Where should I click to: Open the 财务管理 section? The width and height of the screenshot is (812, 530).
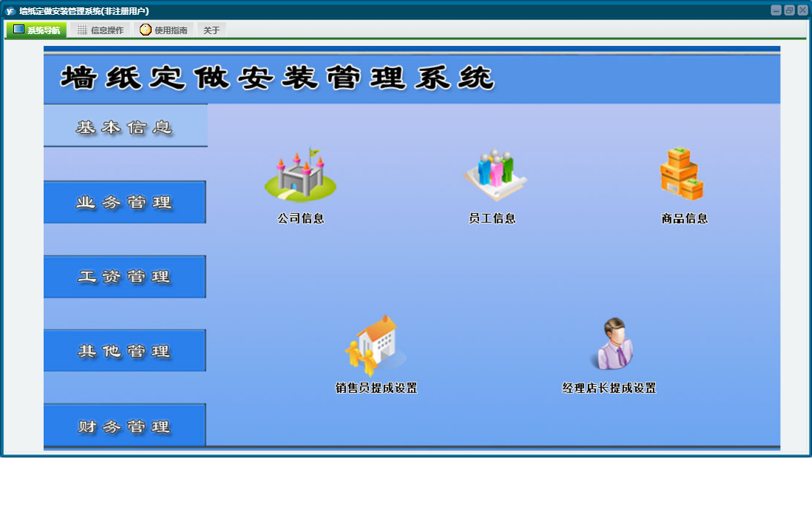pos(125,425)
